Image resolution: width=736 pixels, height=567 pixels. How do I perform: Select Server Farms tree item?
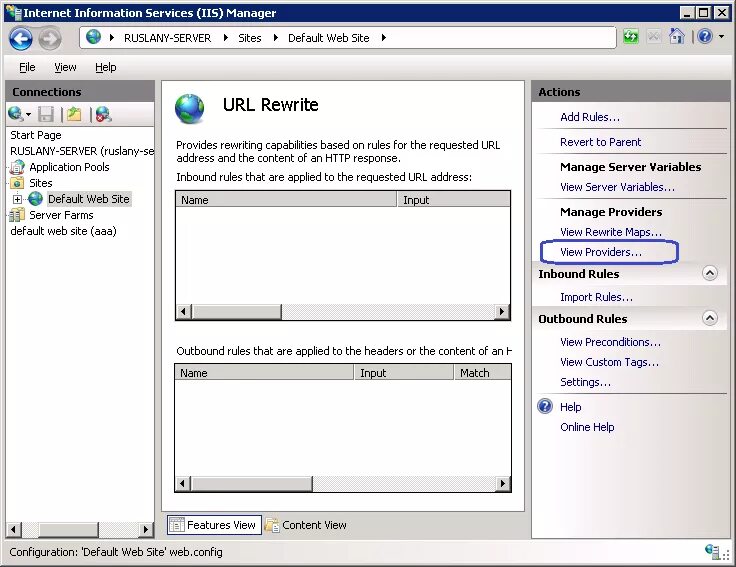coord(61,215)
